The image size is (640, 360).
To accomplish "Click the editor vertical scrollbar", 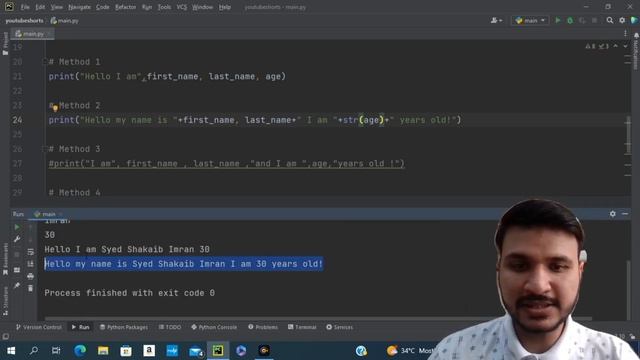I will coord(628,135).
